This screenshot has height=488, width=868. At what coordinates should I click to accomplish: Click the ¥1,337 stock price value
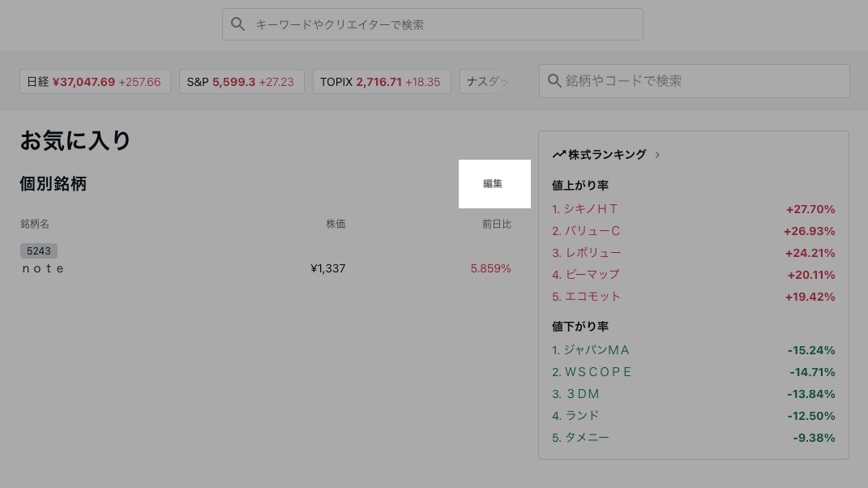click(327, 268)
